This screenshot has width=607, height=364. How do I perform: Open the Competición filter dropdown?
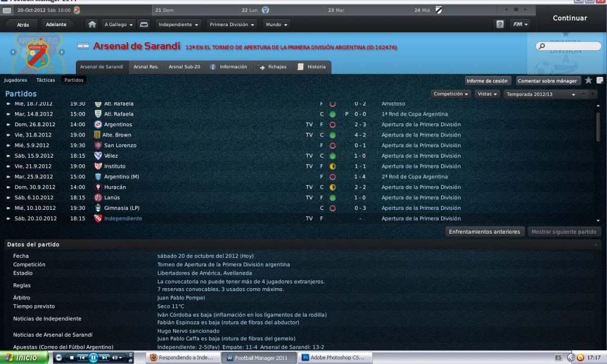[x=451, y=94]
